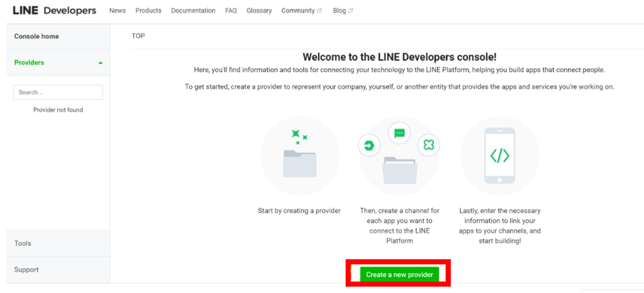Select Providers in the sidebar
Screen dimensions: 644x293
[x=58, y=63]
